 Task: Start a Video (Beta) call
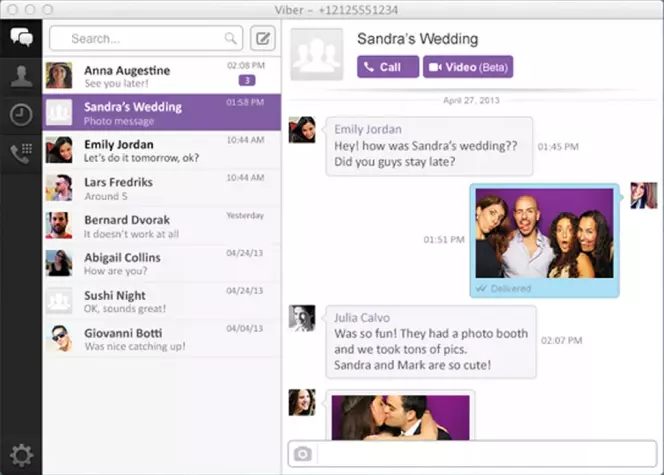468,67
